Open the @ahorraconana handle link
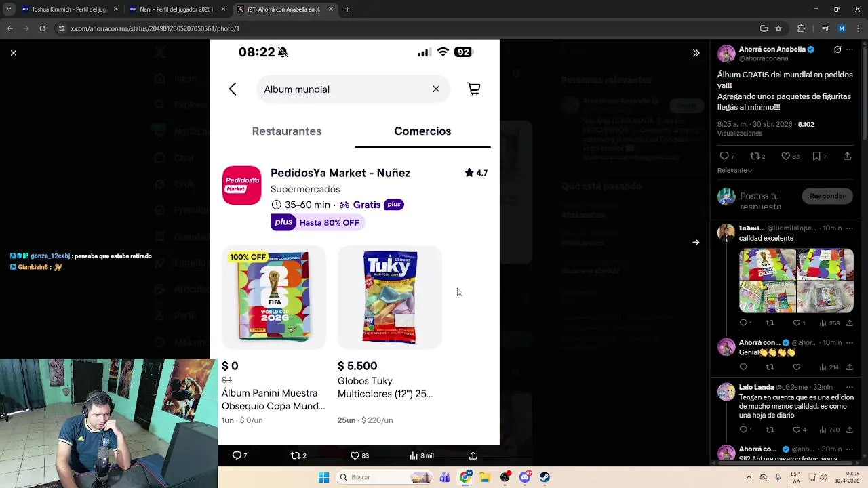Viewport: 868px width, 488px height. tap(764, 58)
